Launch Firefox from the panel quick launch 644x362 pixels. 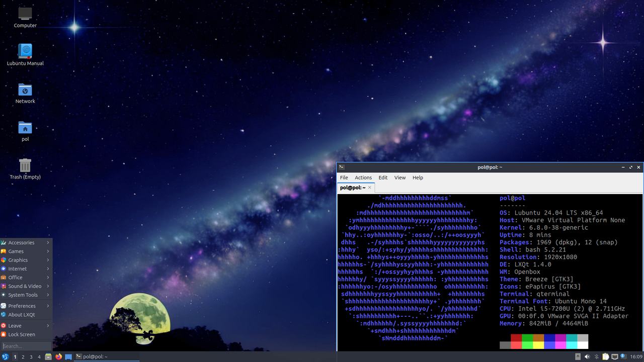pos(58,357)
